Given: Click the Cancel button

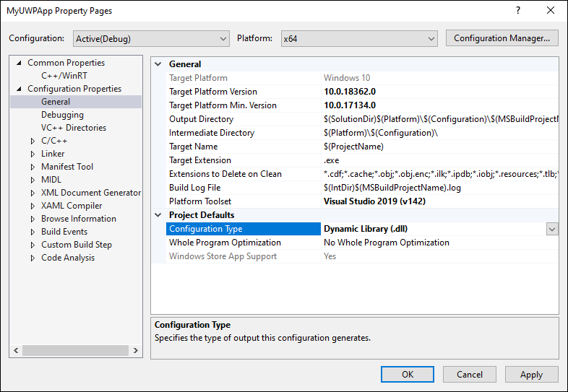Looking at the screenshot, I should (470, 374).
